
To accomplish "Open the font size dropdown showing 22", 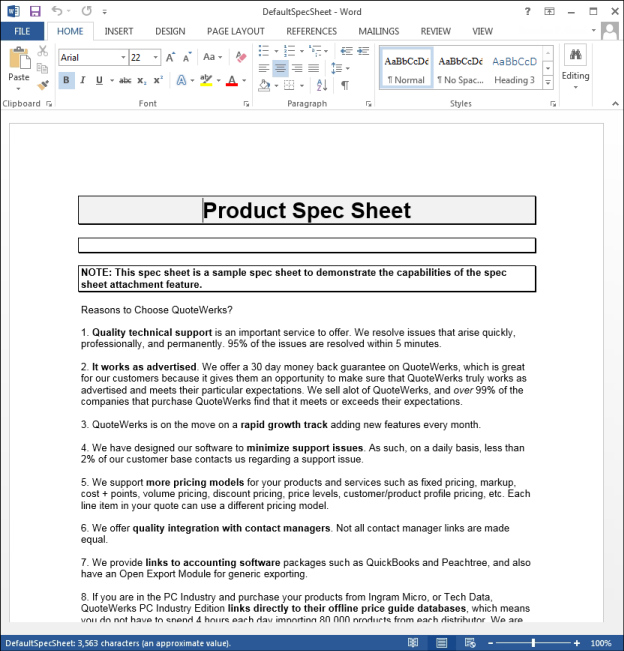I will [x=156, y=57].
